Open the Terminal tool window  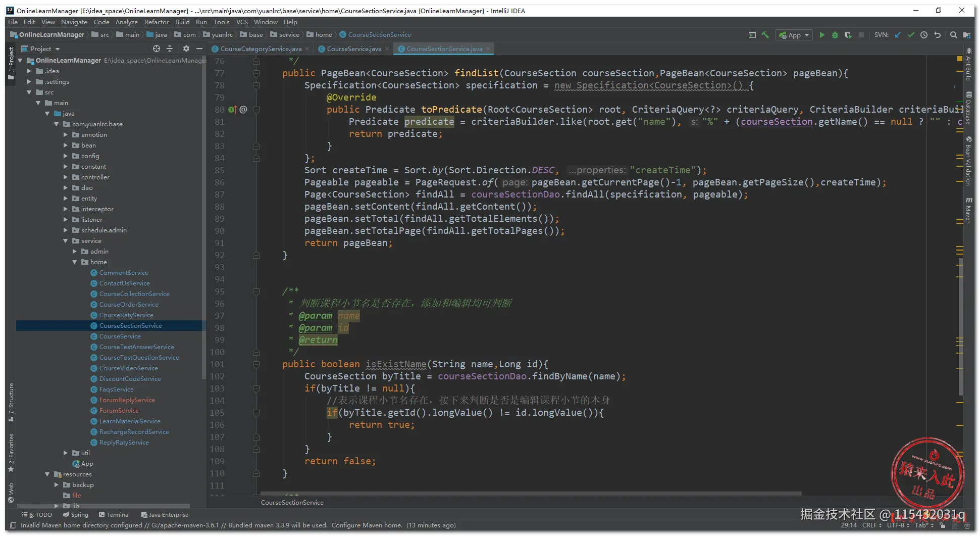click(x=115, y=515)
